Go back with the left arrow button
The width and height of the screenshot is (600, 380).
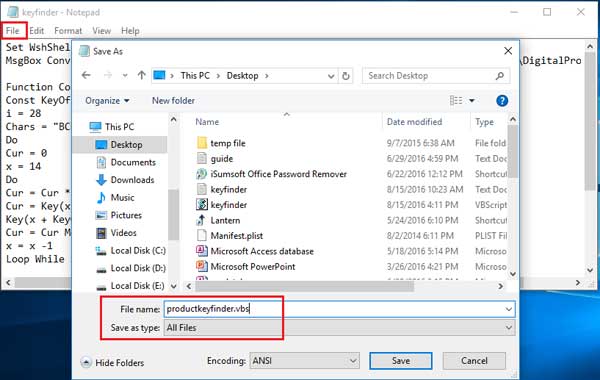point(86,75)
